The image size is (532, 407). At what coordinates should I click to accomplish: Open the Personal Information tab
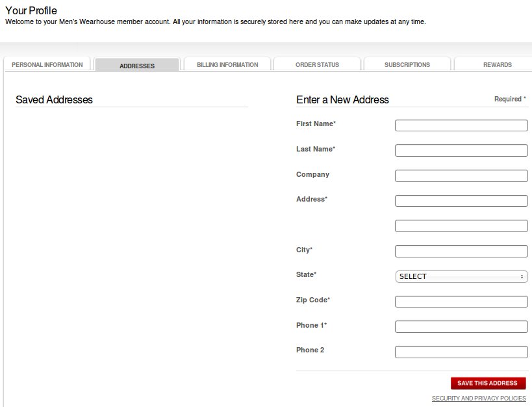pyautogui.click(x=47, y=64)
